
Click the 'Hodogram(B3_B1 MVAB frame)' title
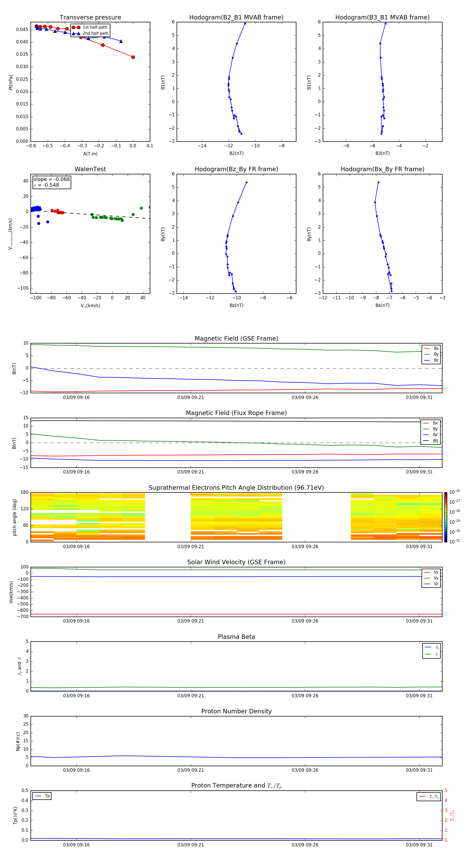(x=382, y=18)
